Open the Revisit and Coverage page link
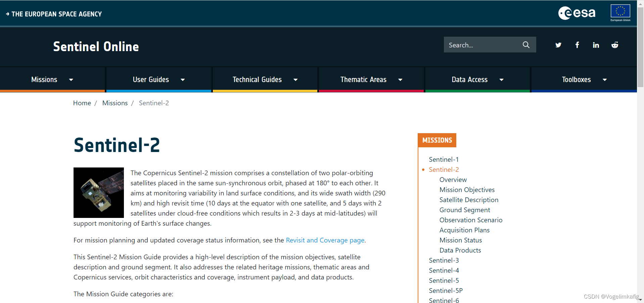 coord(325,240)
